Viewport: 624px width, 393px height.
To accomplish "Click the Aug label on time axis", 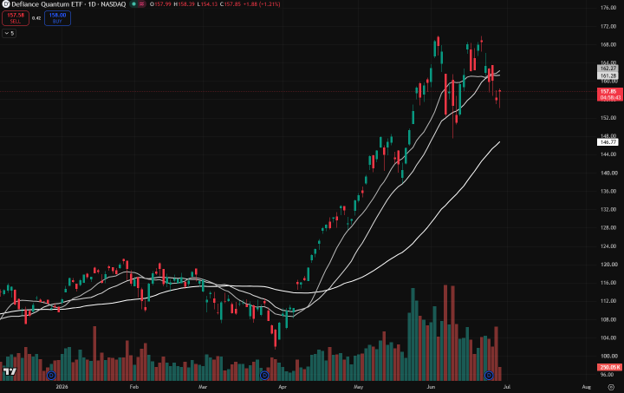I will 586,387.
